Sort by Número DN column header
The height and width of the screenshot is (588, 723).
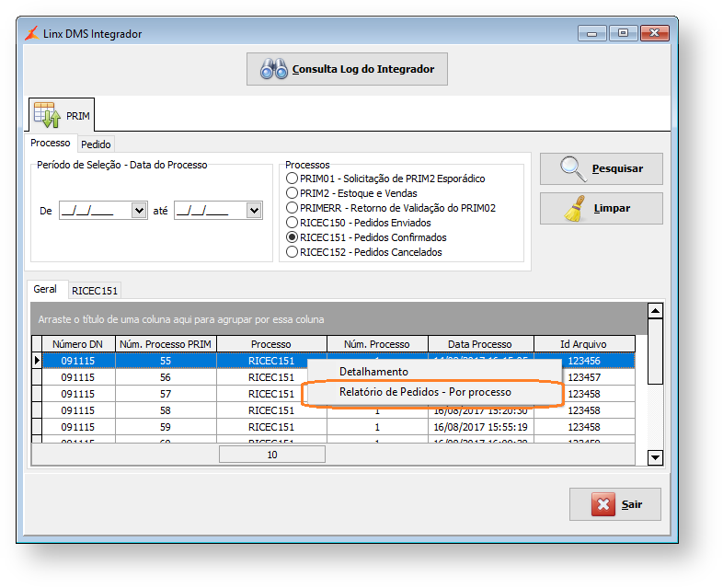(x=77, y=344)
